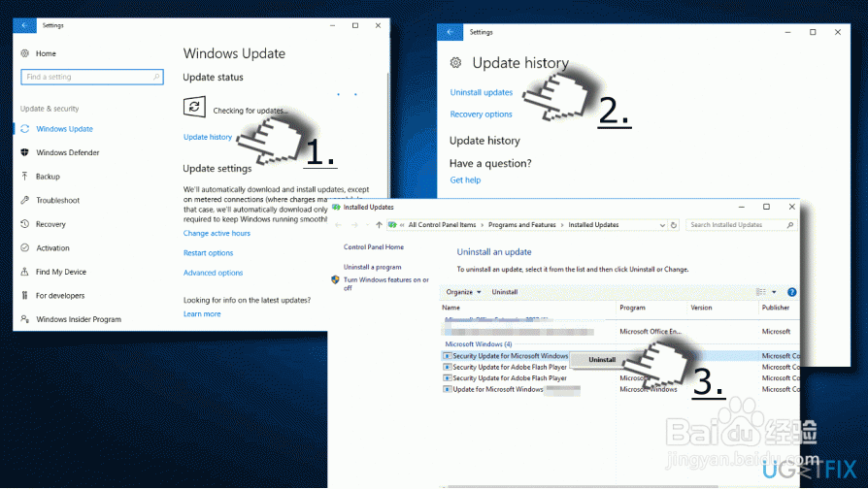Click the Windows Update sync icon in sidebar

(25, 129)
